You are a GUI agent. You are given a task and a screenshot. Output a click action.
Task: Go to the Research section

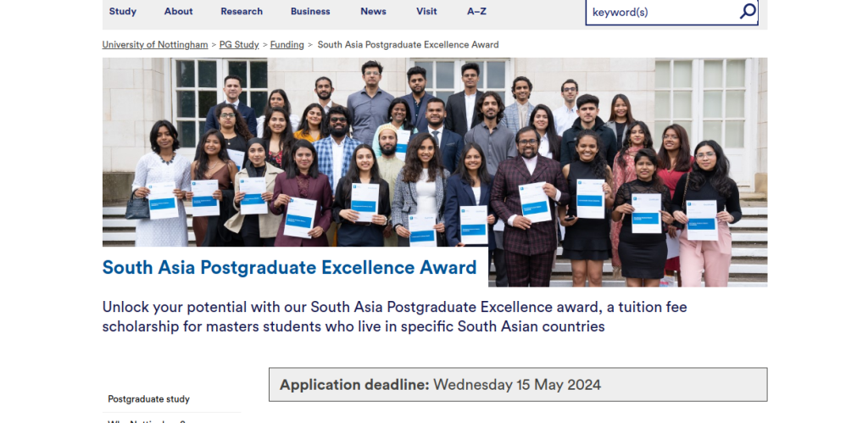[x=242, y=12]
